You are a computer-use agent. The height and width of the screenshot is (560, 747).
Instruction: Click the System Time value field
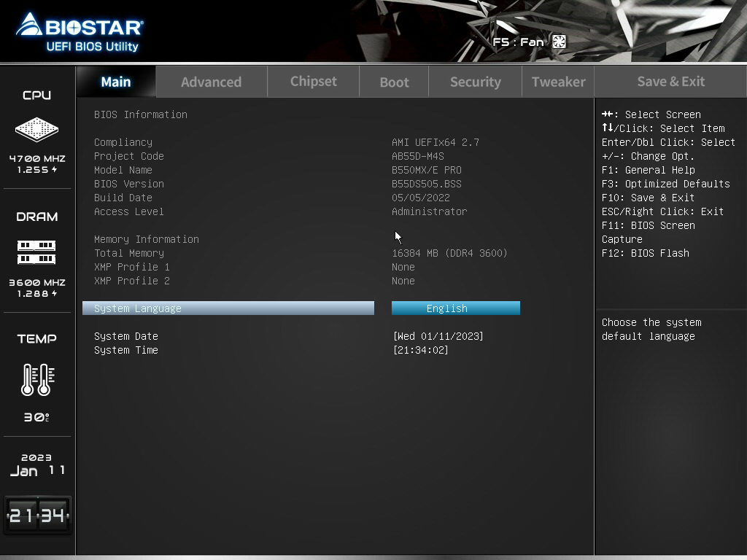(421, 350)
